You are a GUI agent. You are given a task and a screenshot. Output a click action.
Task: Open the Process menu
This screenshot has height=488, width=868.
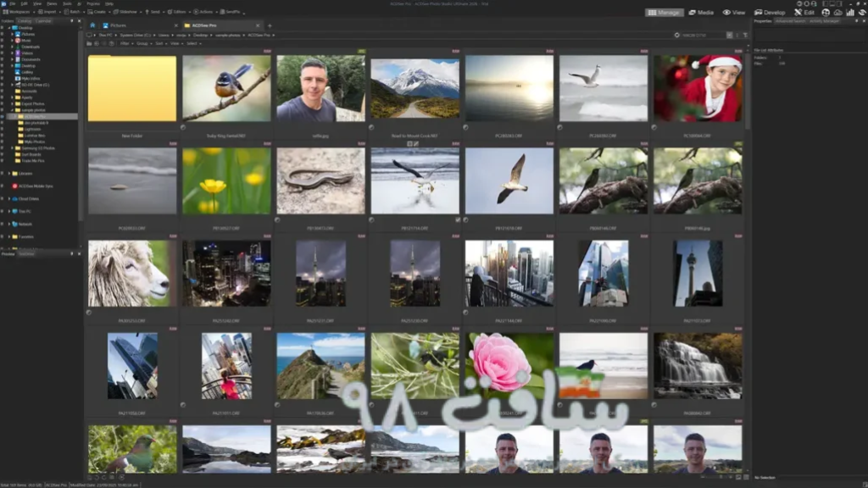[x=93, y=3]
